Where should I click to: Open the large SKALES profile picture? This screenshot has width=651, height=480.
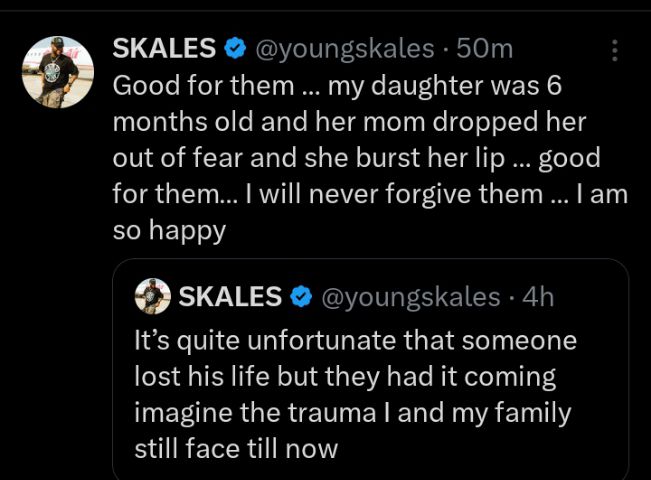(x=58, y=72)
